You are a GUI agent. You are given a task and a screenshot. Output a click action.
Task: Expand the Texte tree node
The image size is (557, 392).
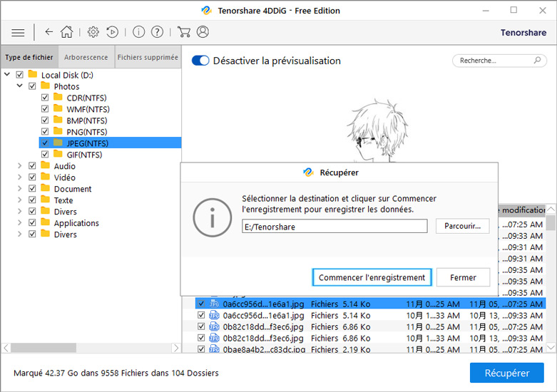[x=20, y=200]
